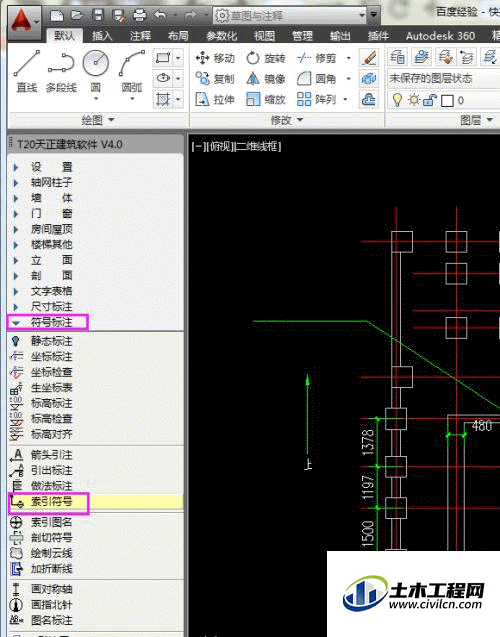Screen dimensions: 500x637
Task: Select the 多段线 polyline tool
Action: 61,72
